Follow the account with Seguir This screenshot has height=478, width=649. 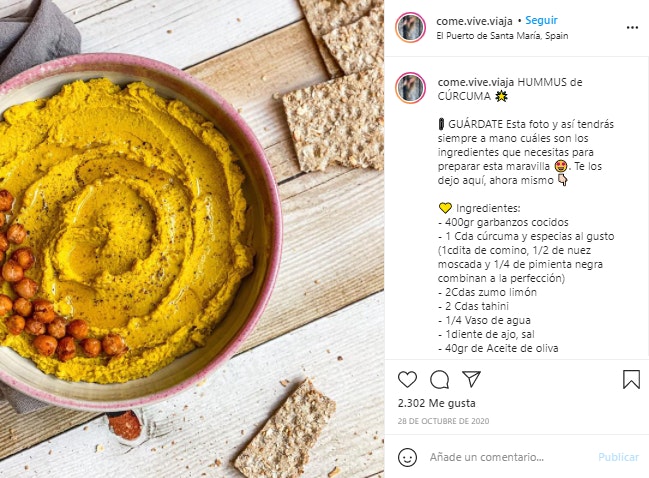click(541, 20)
